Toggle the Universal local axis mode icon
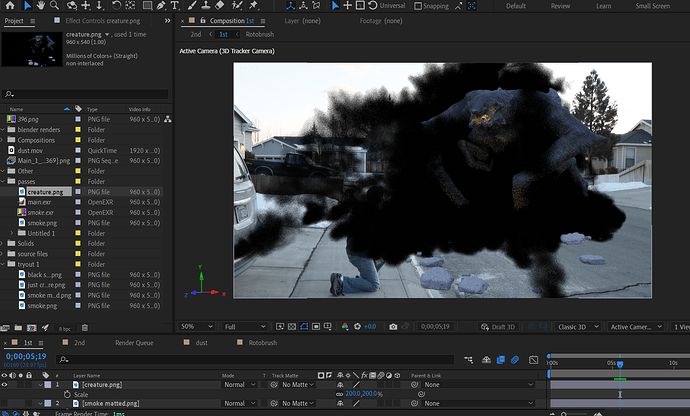690x416 pixels. click(x=290, y=5)
